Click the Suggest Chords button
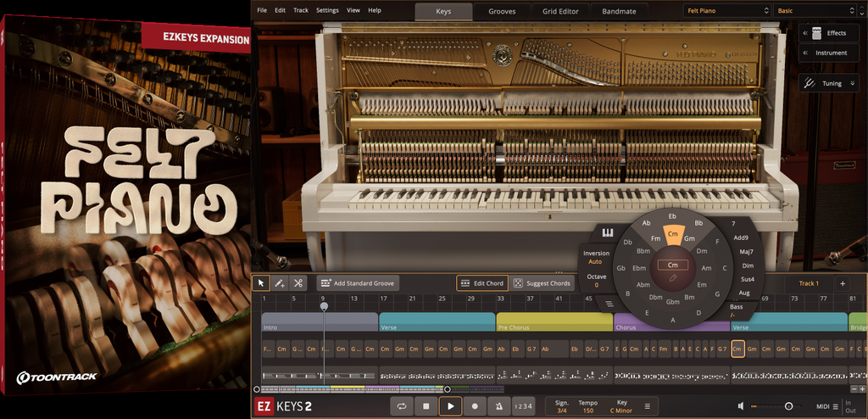The width and height of the screenshot is (868, 419). point(542,283)
